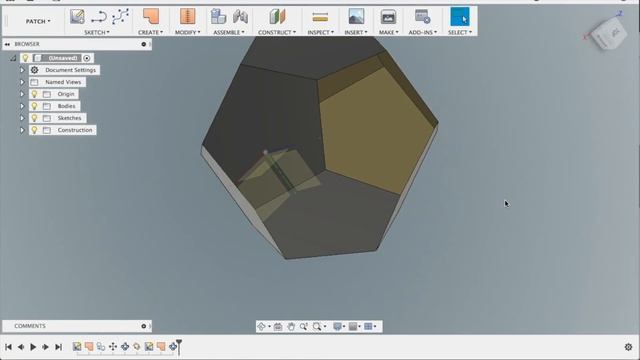Image resolution: width=640 pixels, height=360 pixels.
Task: Click the Insert image icon
Action: click(x=356, y=17)
